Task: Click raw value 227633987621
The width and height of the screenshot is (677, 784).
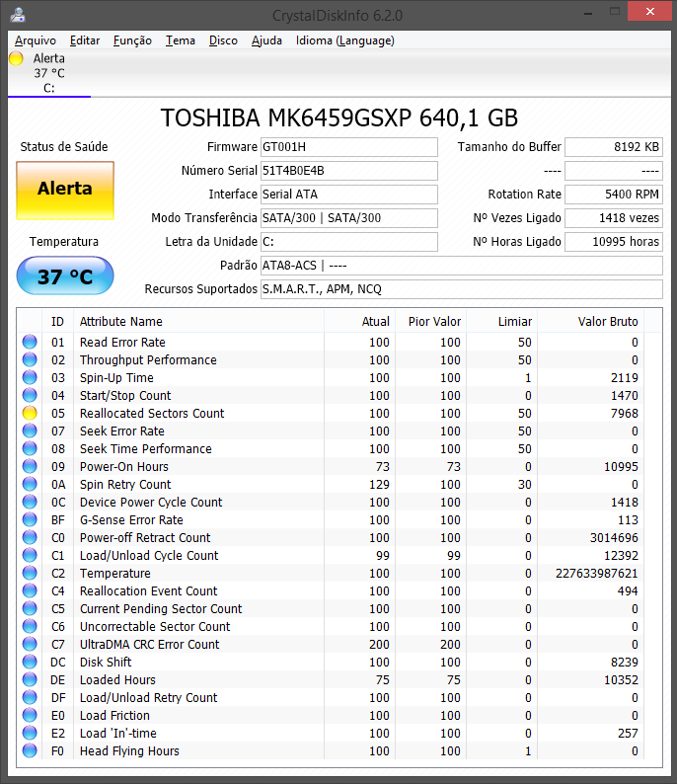Action: click(596, 574)
